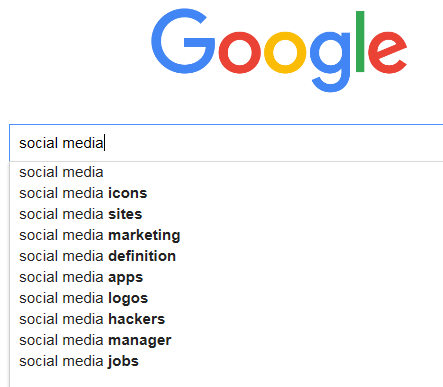Select the 'social media jobs' suggestion
This screenshot has width=443, height=387.
226,361
